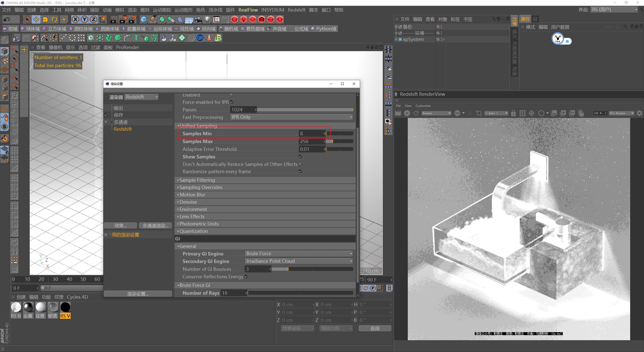The image size is (644, 352).
Task: Select the black RS V material thumbnail
Action: (65, 310)
